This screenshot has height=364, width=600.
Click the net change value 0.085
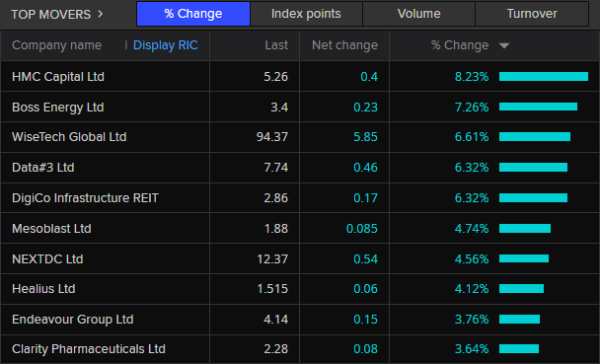point(361,228)
